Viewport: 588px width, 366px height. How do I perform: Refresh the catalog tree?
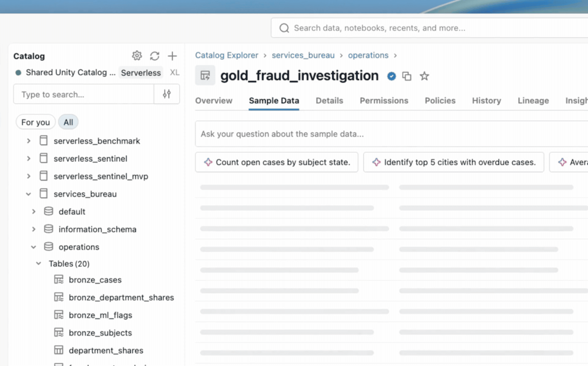pyautogui.click(x=155, y=56)
